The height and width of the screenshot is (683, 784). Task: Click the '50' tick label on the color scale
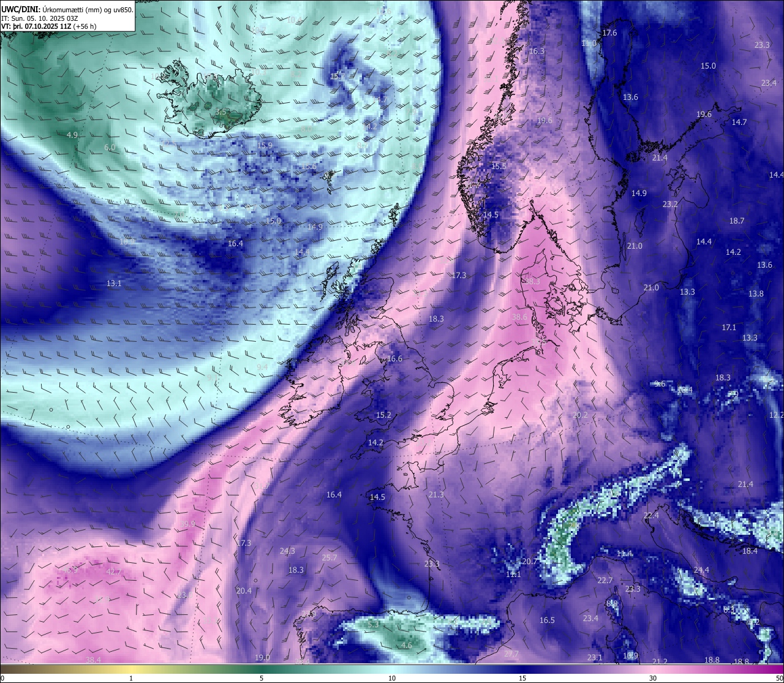click(779, 678)
